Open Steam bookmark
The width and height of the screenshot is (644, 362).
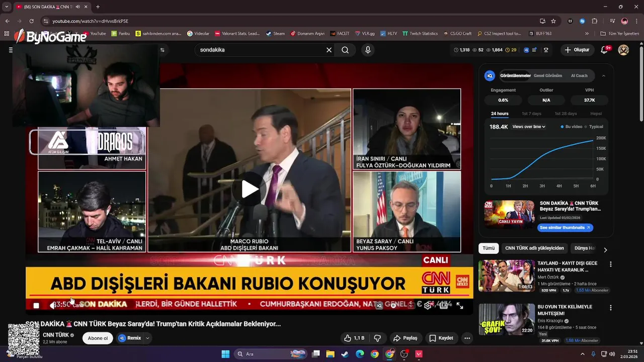pos(275,34)
